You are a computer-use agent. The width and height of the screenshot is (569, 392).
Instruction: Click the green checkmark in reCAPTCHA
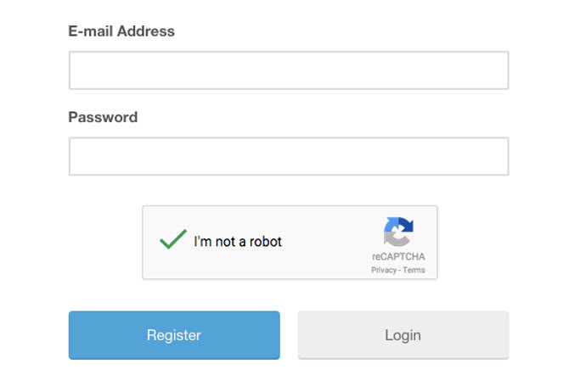[173, 241]
